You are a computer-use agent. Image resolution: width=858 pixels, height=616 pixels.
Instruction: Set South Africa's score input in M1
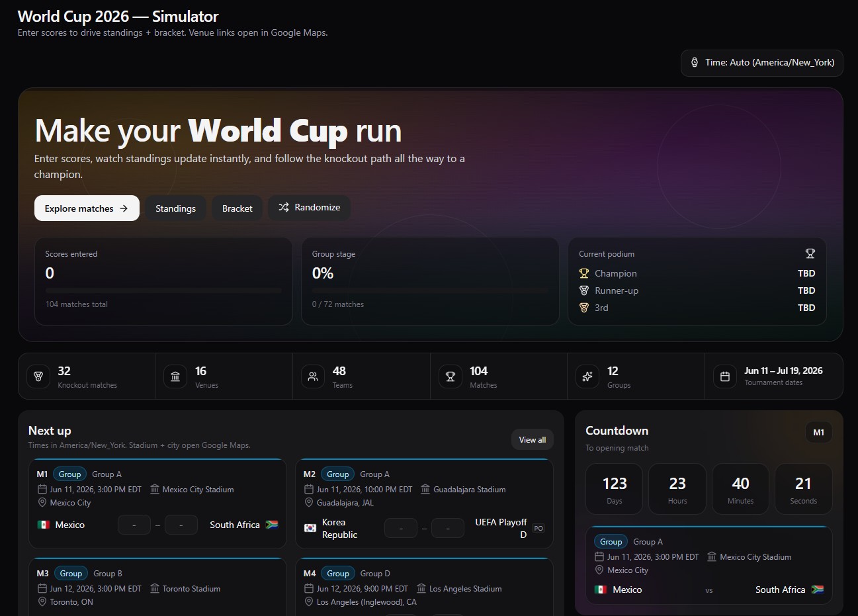coord(181,525)
